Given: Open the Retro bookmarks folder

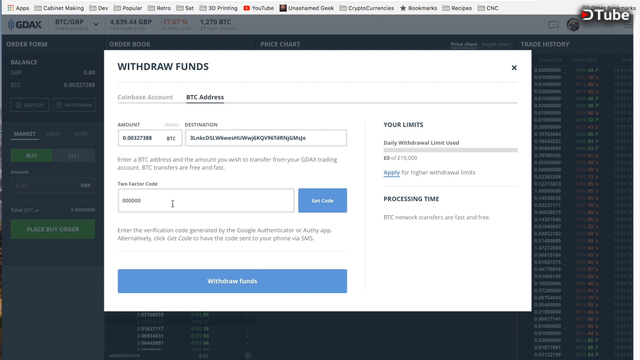Looking at the screenshot, I should [160, 8].
